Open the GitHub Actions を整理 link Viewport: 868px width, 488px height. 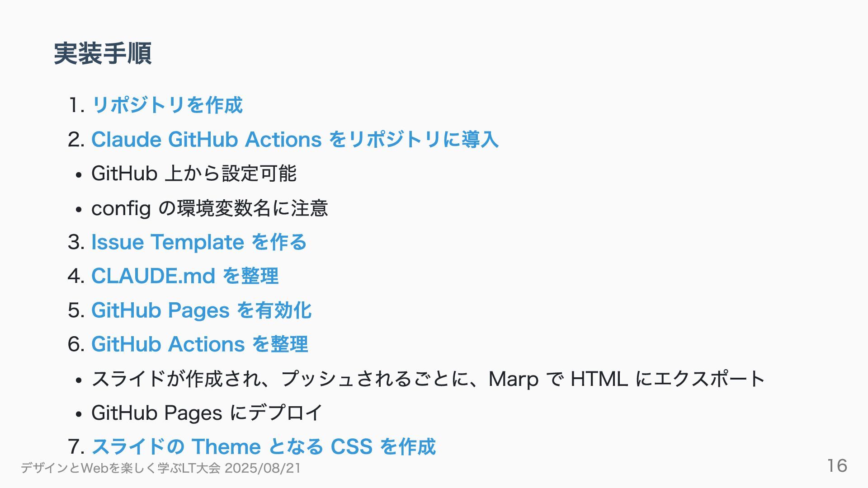tap(199, 344)
